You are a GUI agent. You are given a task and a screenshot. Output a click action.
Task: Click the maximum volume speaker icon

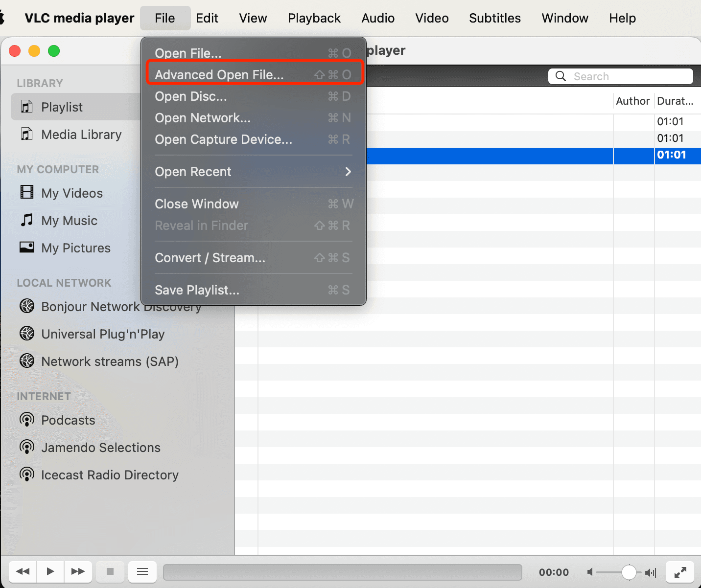tap(651, 572)
